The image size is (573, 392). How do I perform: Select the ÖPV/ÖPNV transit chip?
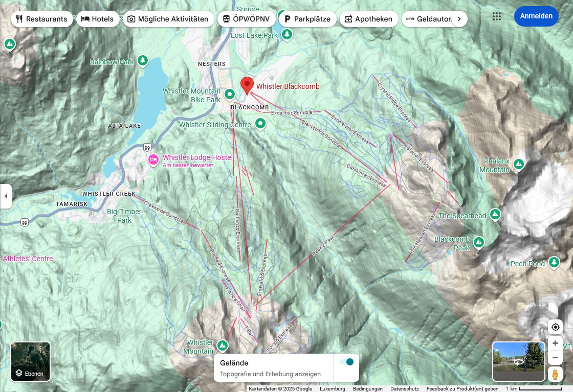246,19
